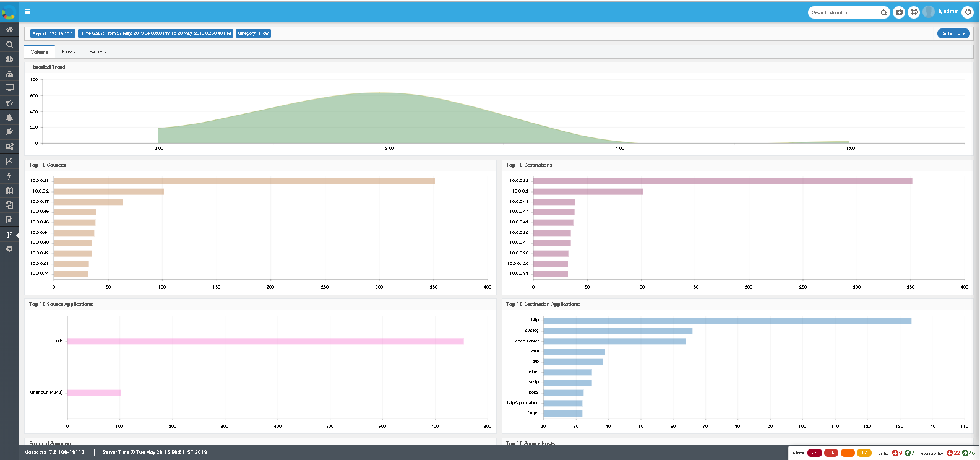This screenshot has width=980, height=460.
Task: Switch to the Packets tab
Action: [x=98, y=51]
